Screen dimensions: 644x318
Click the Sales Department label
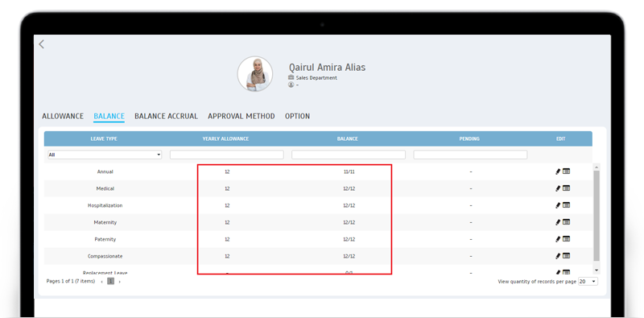(316, 77)
